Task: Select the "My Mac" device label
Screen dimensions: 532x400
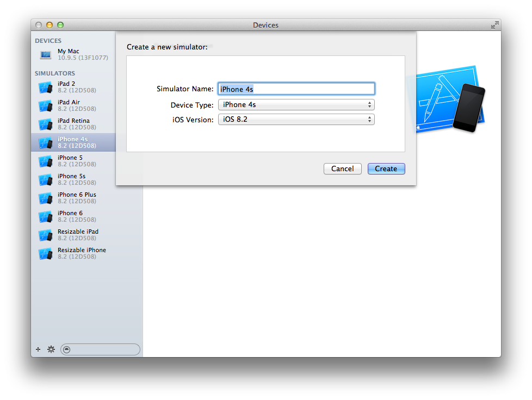Action: 68,51
